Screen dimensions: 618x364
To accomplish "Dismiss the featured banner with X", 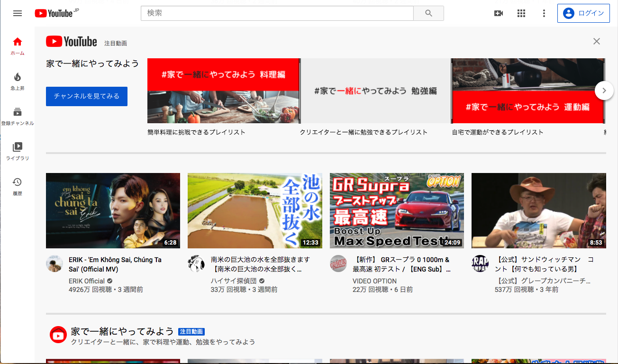I will pos(597,41).
